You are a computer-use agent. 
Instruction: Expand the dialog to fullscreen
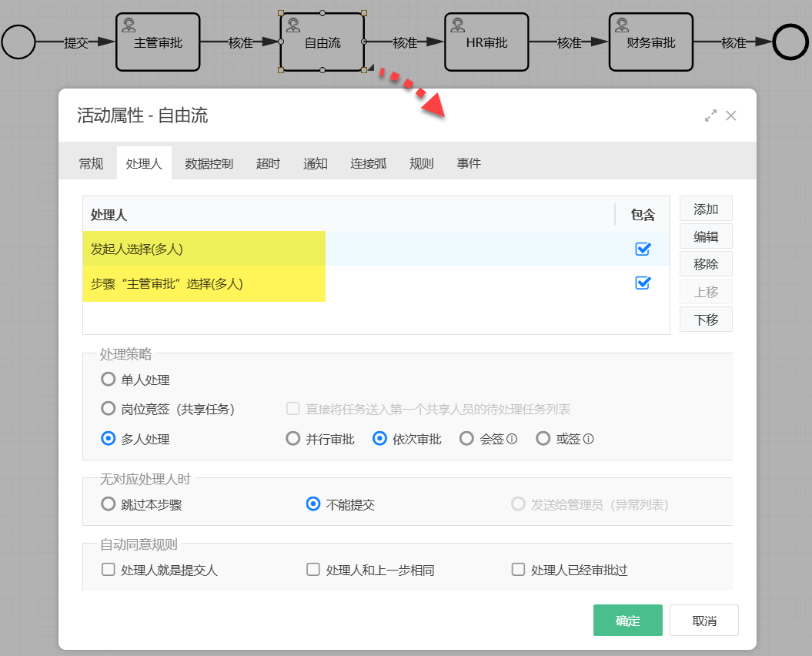[x=710, y=115]
